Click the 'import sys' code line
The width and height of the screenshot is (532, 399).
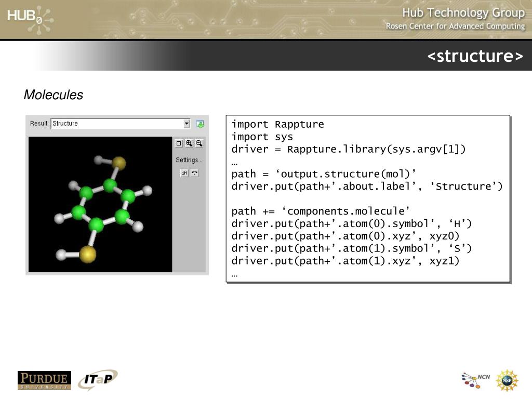(x=262, y=137)
